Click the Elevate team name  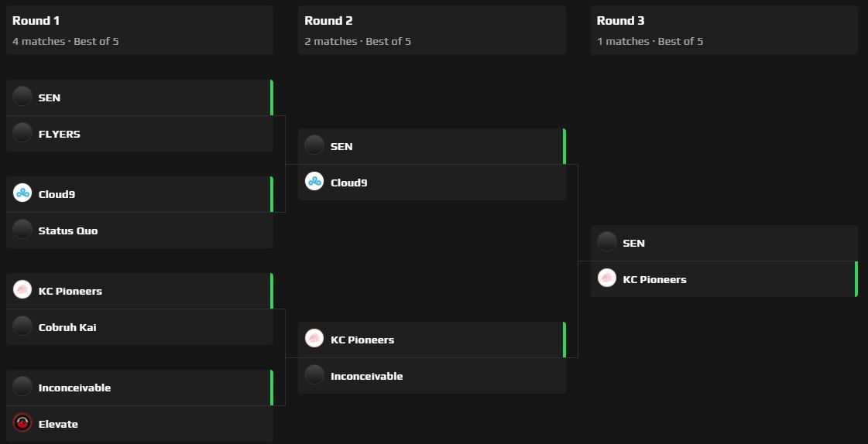click(x=58, y=424)
